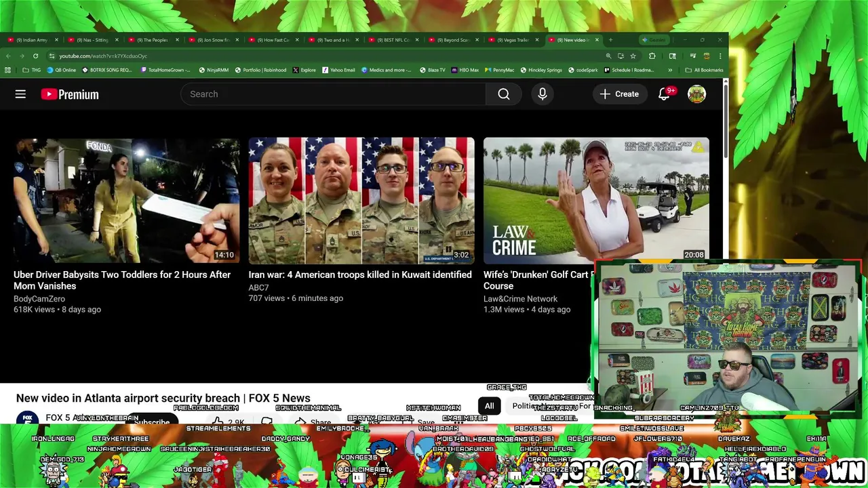Open the codeSpark bookmark
Image resolution: width=868 pixels, height=488 pixels.
[583, 70]
